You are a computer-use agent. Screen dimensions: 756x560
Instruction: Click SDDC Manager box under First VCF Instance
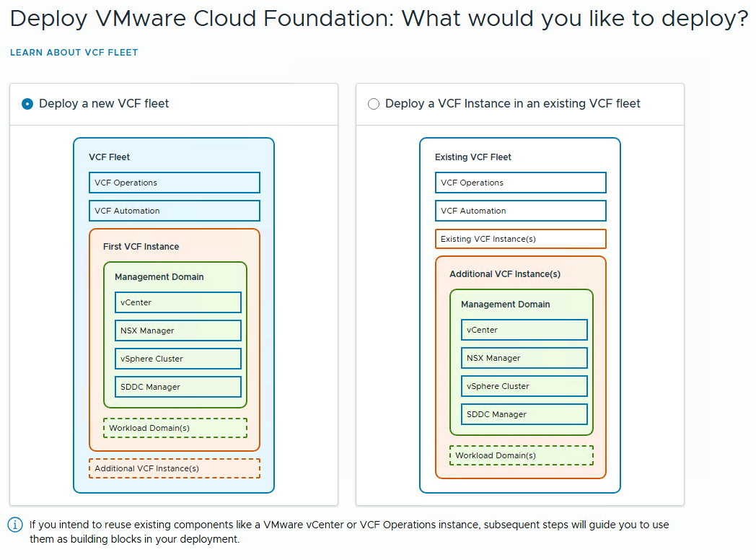pos(177,387)
